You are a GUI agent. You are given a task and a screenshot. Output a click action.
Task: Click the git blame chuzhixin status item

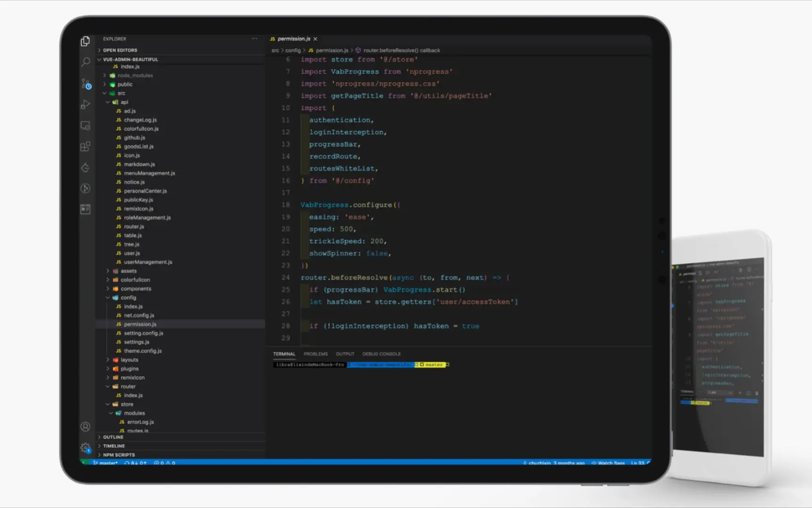554,463
